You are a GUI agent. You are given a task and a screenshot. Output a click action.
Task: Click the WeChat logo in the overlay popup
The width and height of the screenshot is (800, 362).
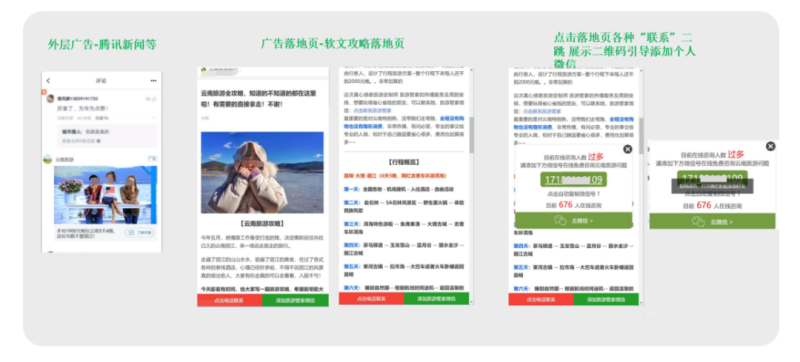(560, 221)
